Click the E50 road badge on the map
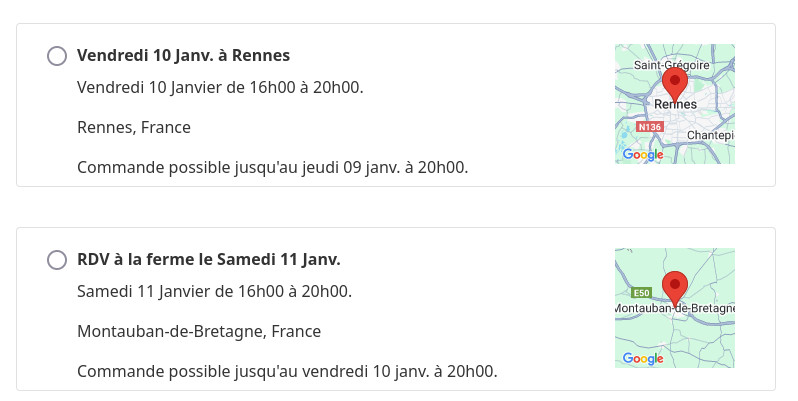This screenshot has width=798, height=401. 642,292
